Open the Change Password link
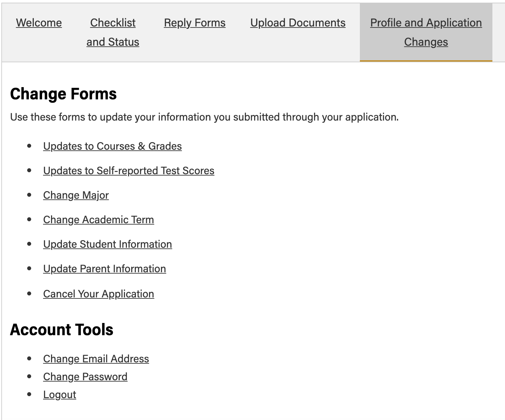 click(85, 377)
